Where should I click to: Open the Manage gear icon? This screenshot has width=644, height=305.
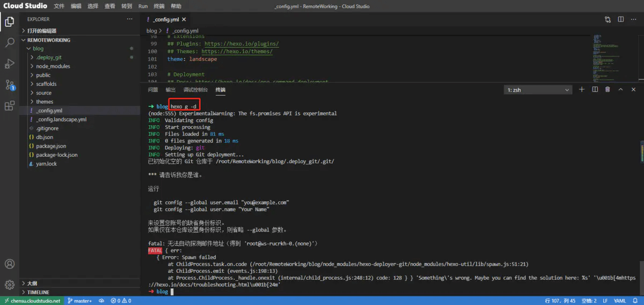10,284
